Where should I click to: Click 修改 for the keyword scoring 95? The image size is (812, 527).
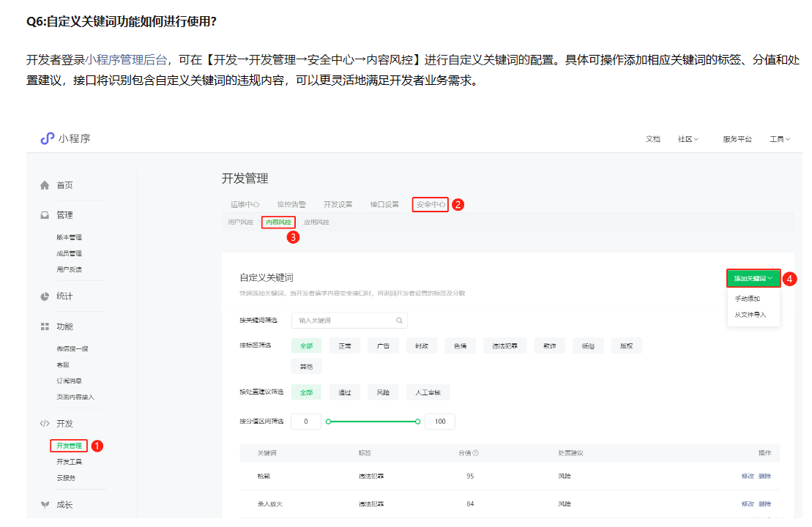[x=748, y=476]
